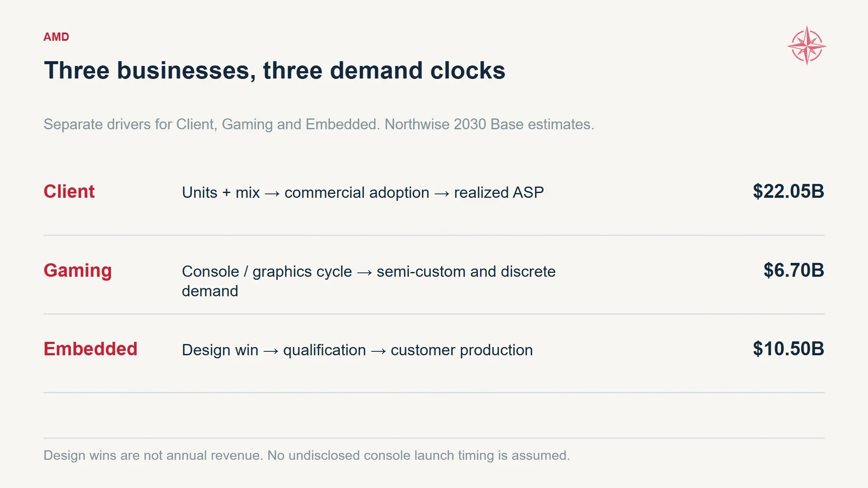Select the $22.05B Client revenue figure
Image resolution: width=868 pixels, height=488 pixels.
[788, 191]
